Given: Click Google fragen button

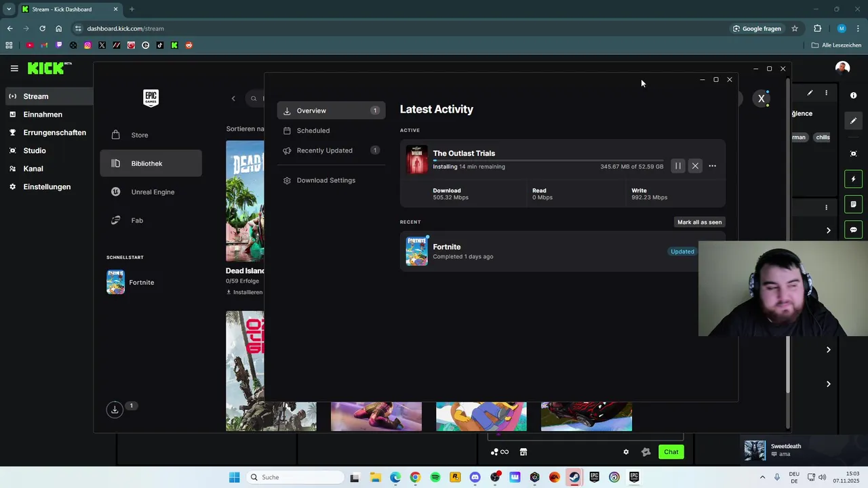Looking at the screenshot, I should [x=757, y=28].
